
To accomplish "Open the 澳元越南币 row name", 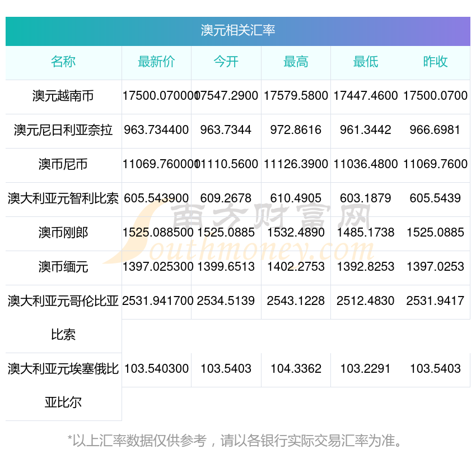I will pyautogui.click(x=63, y=96).
